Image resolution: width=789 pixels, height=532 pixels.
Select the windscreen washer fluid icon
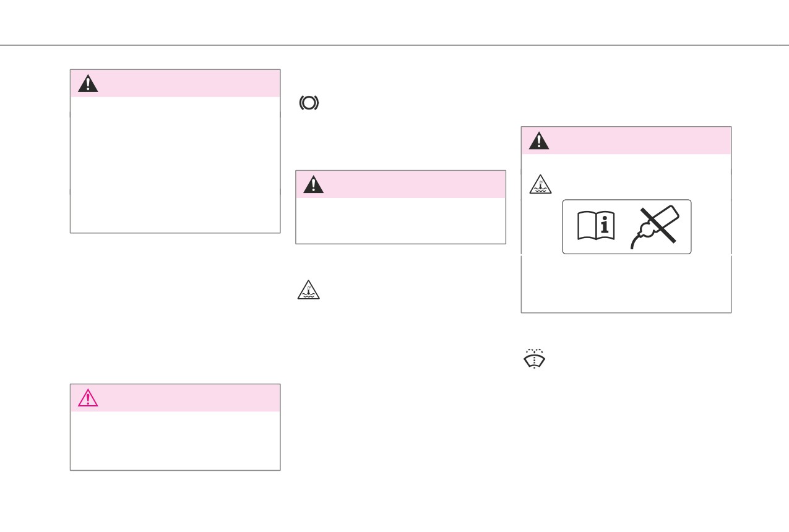534,358
